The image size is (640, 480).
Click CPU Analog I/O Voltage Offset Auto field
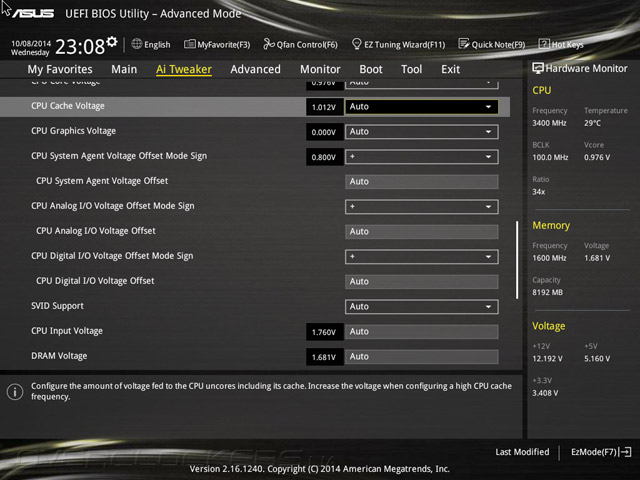422,232
